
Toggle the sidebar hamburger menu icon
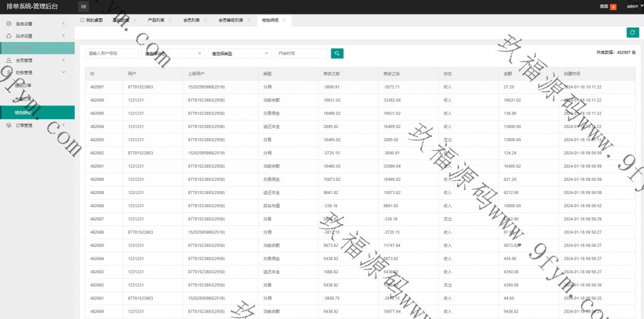click(x=84, y=6)
